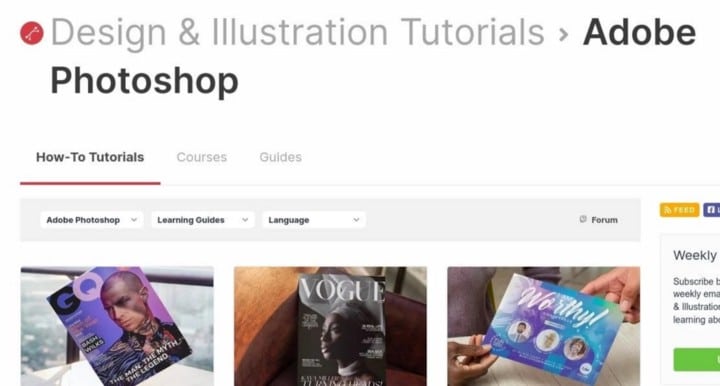Open the Adobe Photoshop topic dropdown
The image size is (720, 386).
pyautogui.click(x=91, y=220)
